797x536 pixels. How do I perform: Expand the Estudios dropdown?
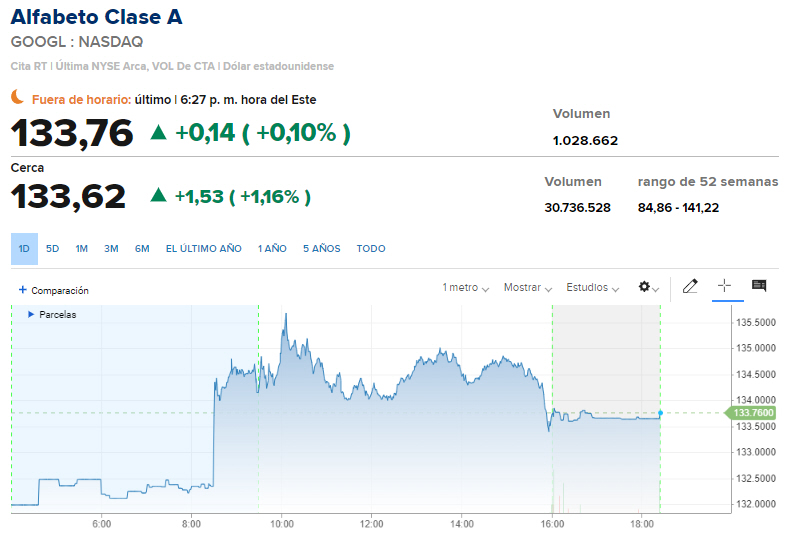(592, 288)
